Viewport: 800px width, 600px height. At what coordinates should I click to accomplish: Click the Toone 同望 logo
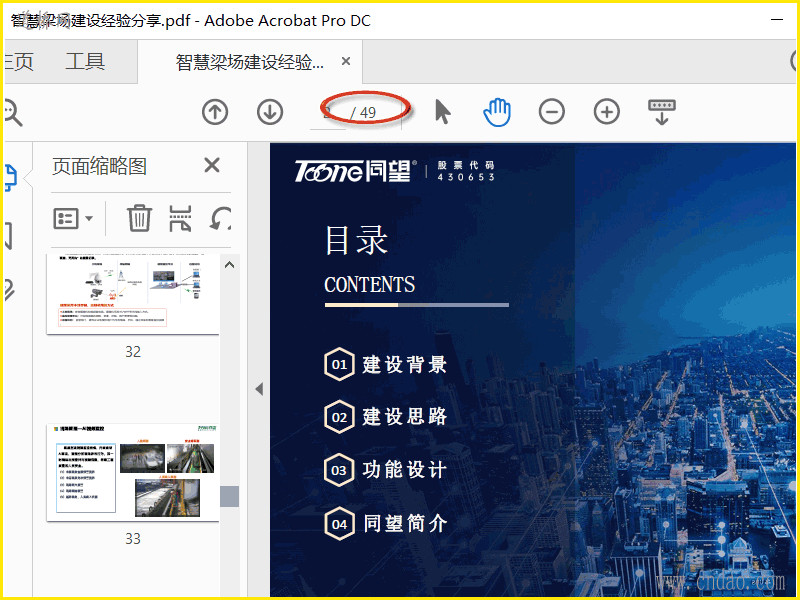point(354,171)
